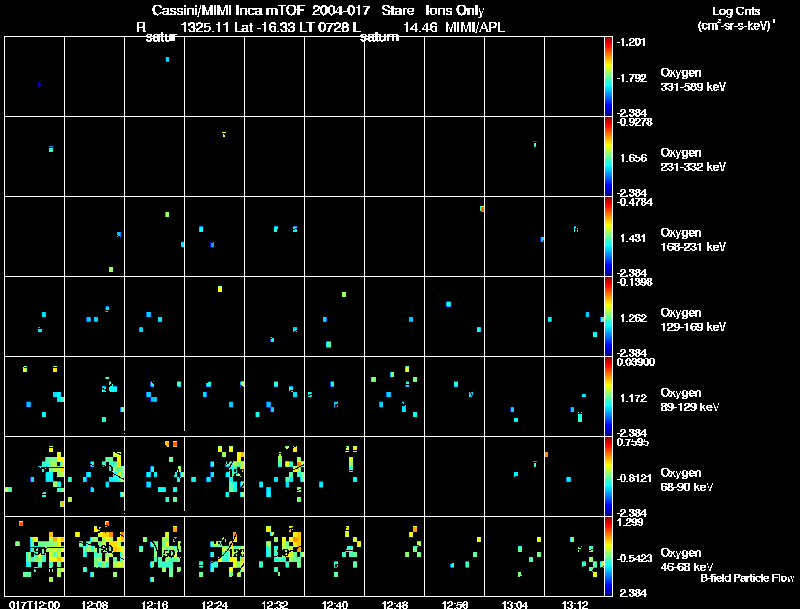Click the color scale midpoint value -0.8121
Screen dimensions: 800x609
(x=634, y=478)
